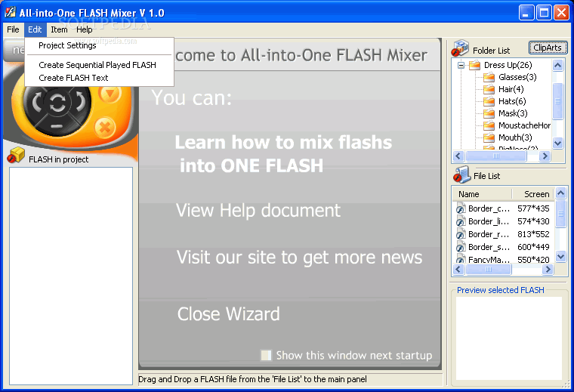Select the Mouth(3) folder label

click(x=515, y=137)
